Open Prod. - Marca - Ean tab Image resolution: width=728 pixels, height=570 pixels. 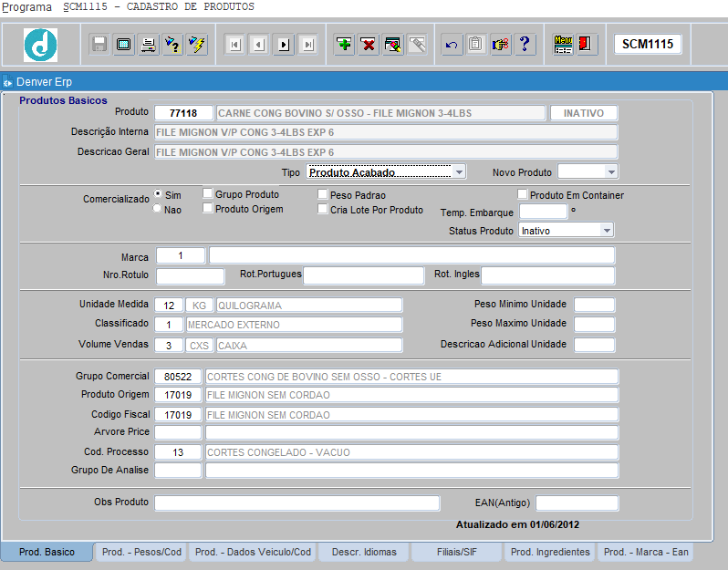(x=646, y=552)
